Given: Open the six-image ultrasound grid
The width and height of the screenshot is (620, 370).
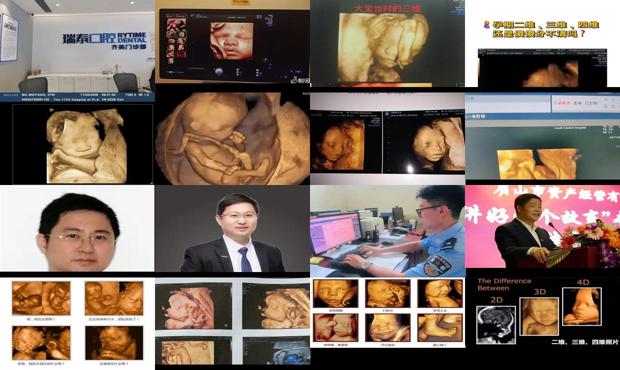Looking at the screenshot, I should 388,312.
